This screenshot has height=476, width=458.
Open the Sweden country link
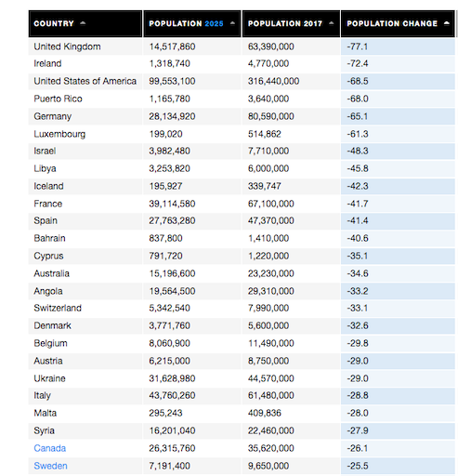tap(50, 466)
